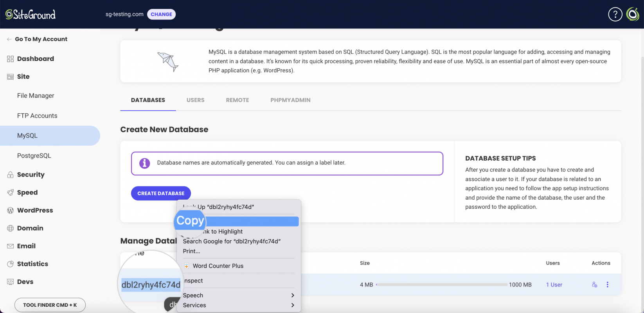
Task: Click the sg-testing.com site name
Action: point(124,14)
